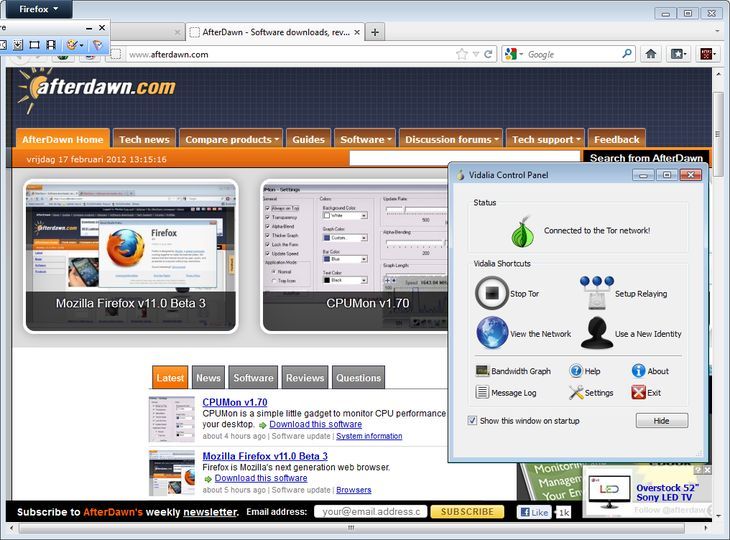Open the Vidalia Message Log

tap(506, 392)
